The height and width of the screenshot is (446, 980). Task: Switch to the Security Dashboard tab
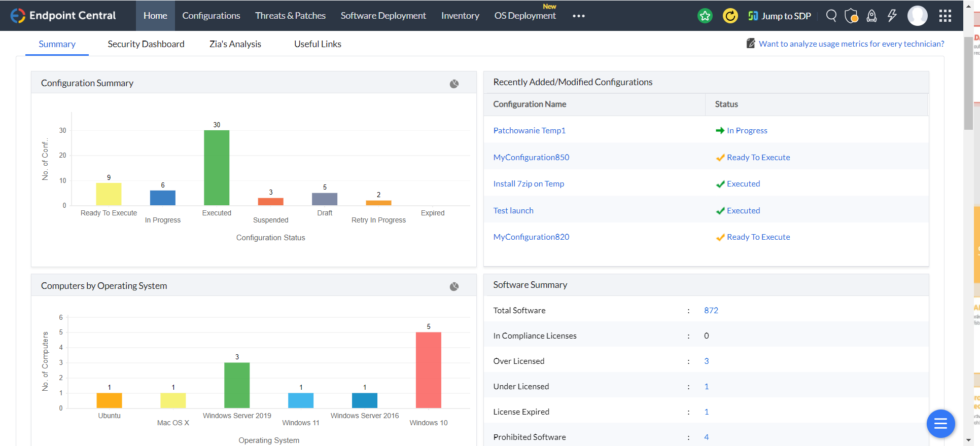146,44
